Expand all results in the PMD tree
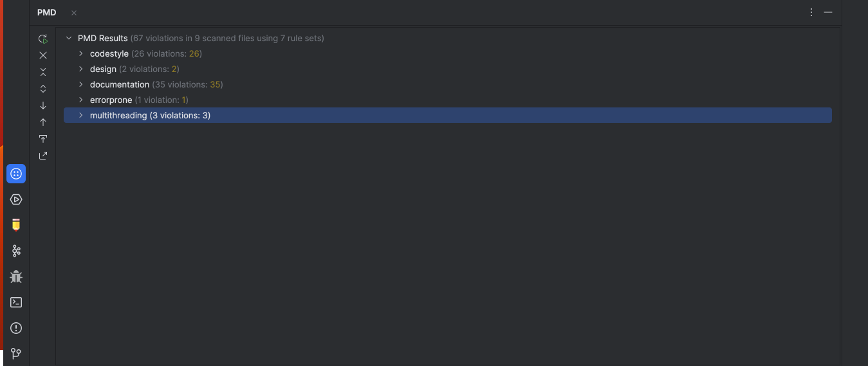The height and width of the screenshot is (366, 868). tap(43, 89)
